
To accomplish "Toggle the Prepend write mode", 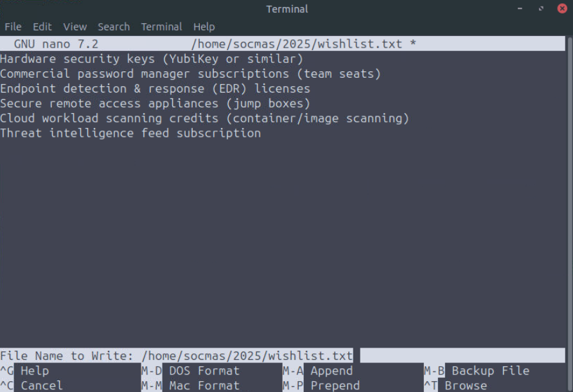I will [334, 386].
